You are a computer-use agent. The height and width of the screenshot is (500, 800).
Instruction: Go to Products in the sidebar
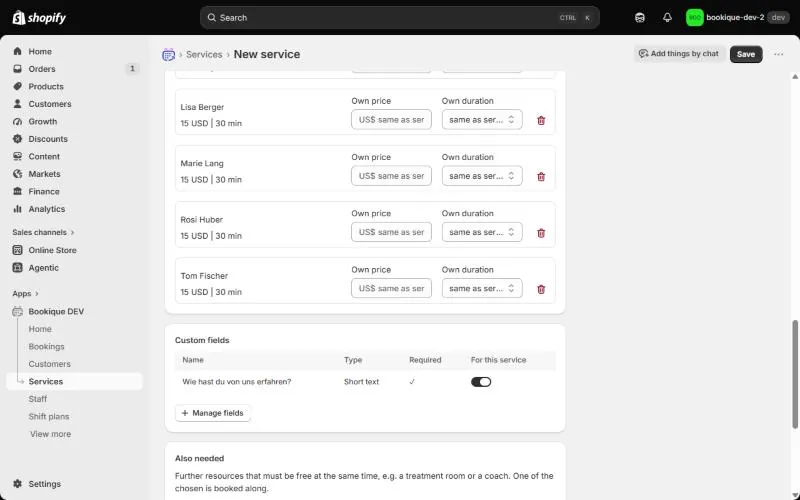[x=74, y=86]
